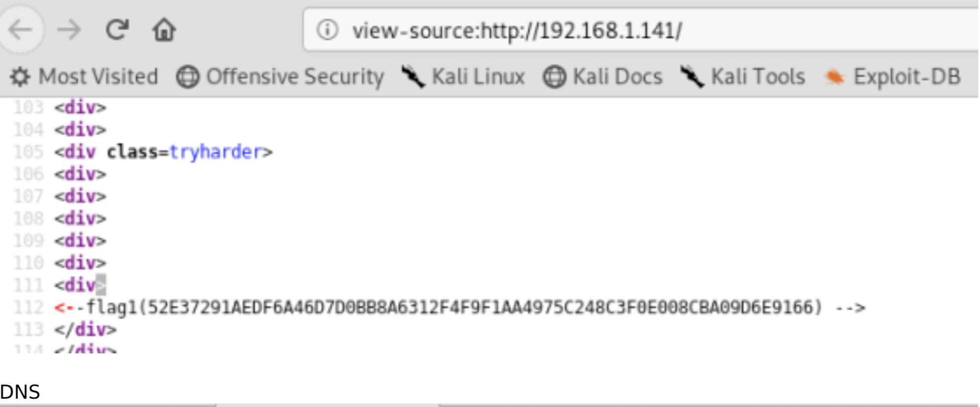980x407 pixels.
Task: Click the Kali Tools bookmark icon
Action: coord(692,77)
